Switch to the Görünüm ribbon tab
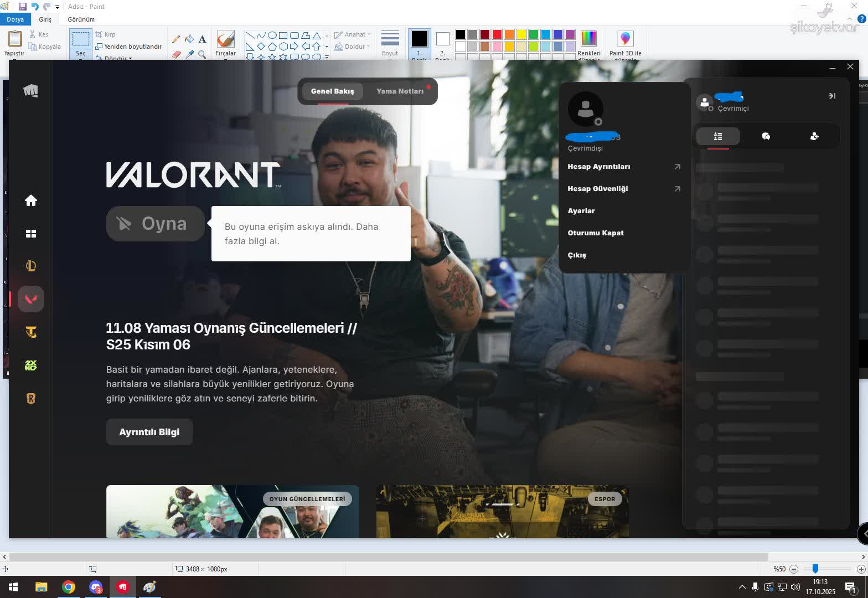Viewport: 868px width, 598px height. (x=81, y=19)
